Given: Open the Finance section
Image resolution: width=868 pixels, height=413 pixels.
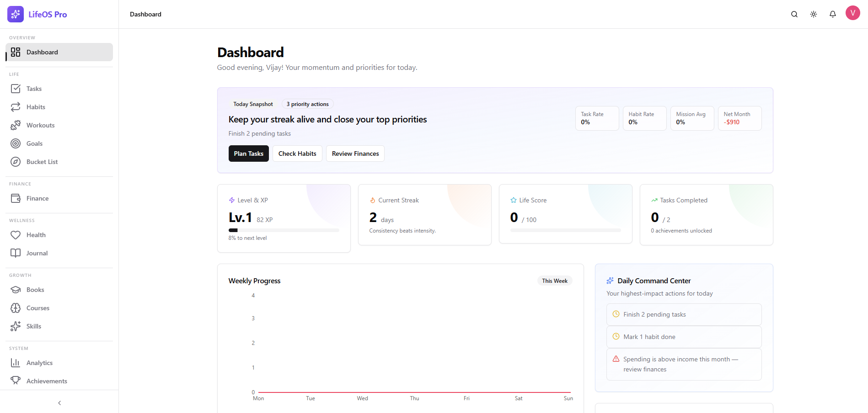Looking at the screenshot, I should (37, 198).
